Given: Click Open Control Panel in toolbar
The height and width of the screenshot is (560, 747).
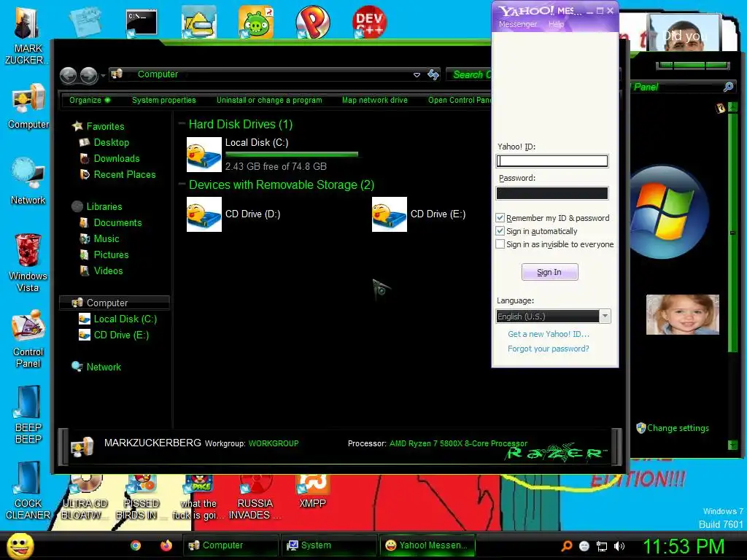Looking at the screenshot, I should click(x=460, y=100).
